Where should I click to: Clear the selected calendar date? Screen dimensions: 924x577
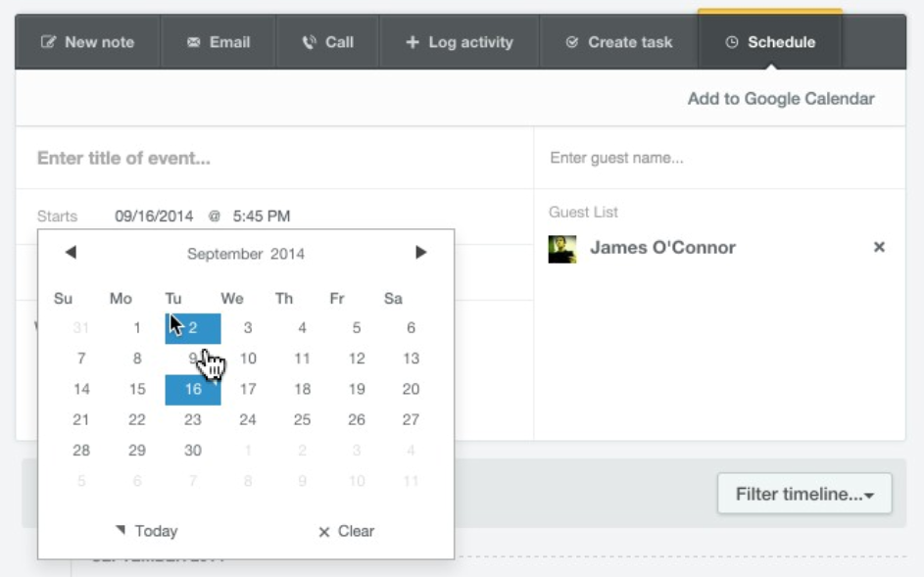click(347, 531)
